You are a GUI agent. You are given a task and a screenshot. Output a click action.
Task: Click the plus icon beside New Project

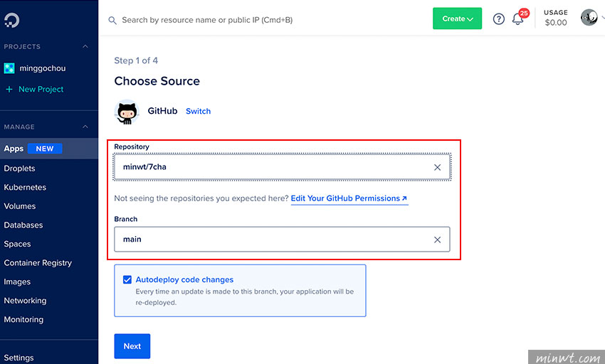click(9, 89)
